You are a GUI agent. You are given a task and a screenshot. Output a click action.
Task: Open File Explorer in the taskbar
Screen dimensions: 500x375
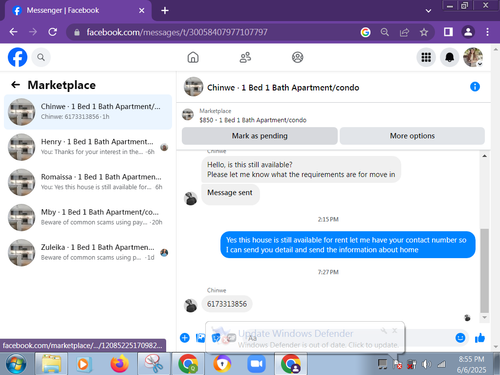pyautogui.click(x=51, y=364)
